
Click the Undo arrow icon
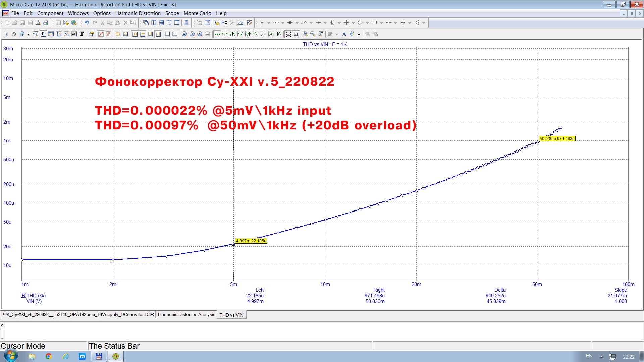click(x=87, y=23)
